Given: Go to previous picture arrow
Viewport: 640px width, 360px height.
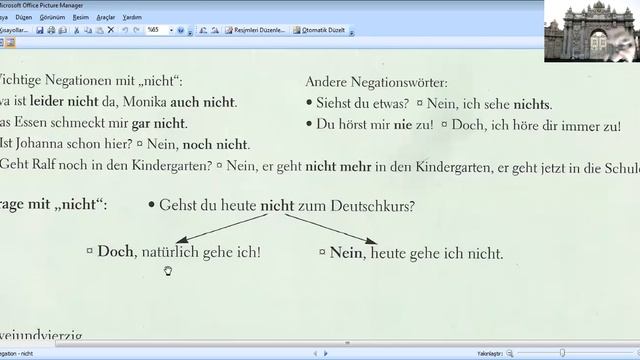Looking at the screenshot, I should coord(315,353).
